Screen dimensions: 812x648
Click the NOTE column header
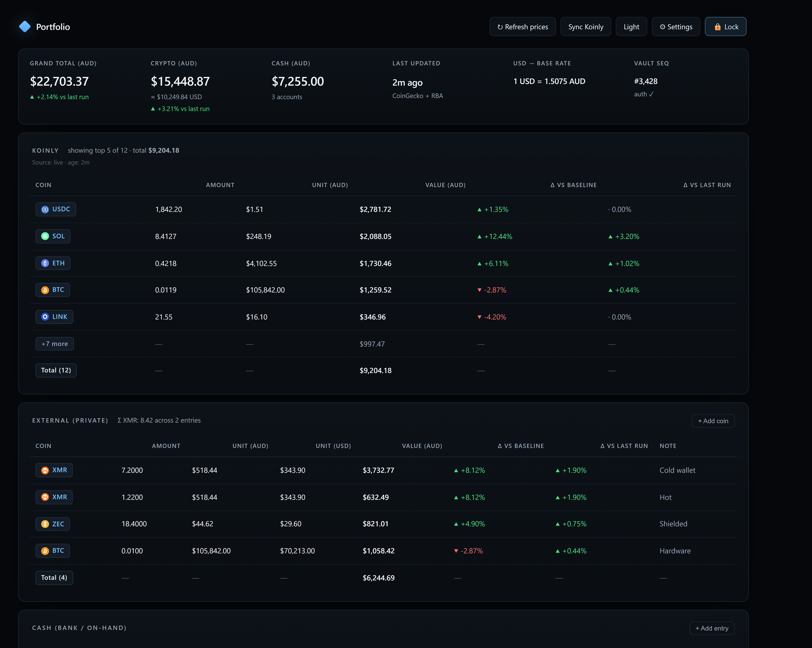(x=668, y=446)
